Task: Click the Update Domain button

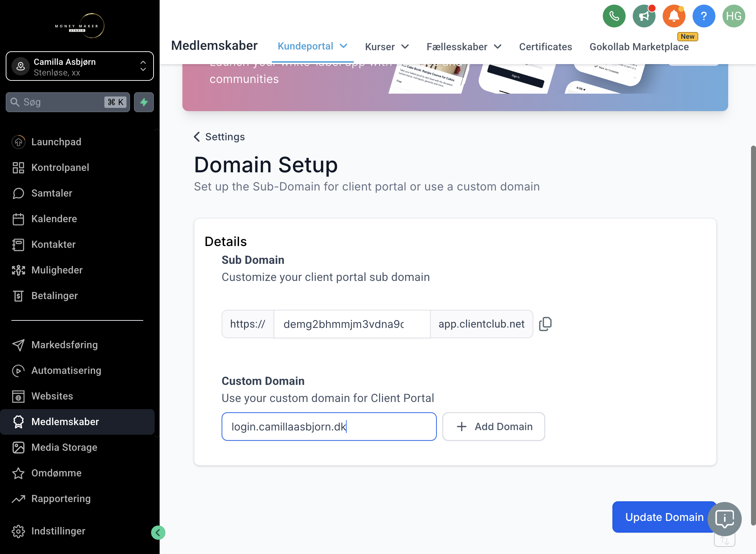Action: click(664, 517)
